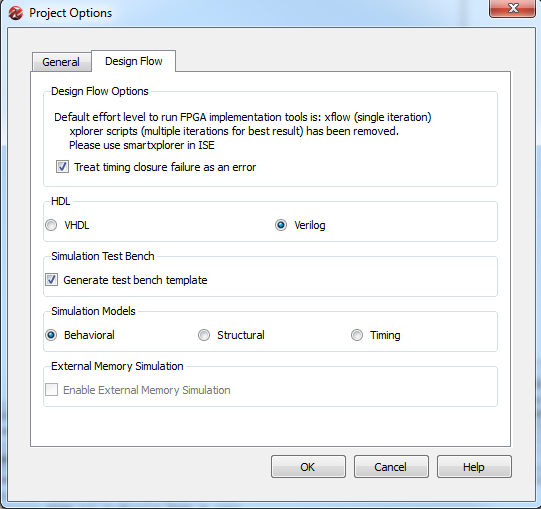541x509 pixels.
Task: Click the Cancel button
Action: (x=391, y=467)
